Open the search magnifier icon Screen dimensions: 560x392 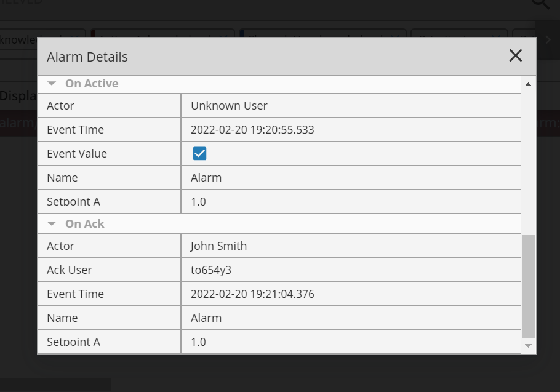[x=540, y=3]
